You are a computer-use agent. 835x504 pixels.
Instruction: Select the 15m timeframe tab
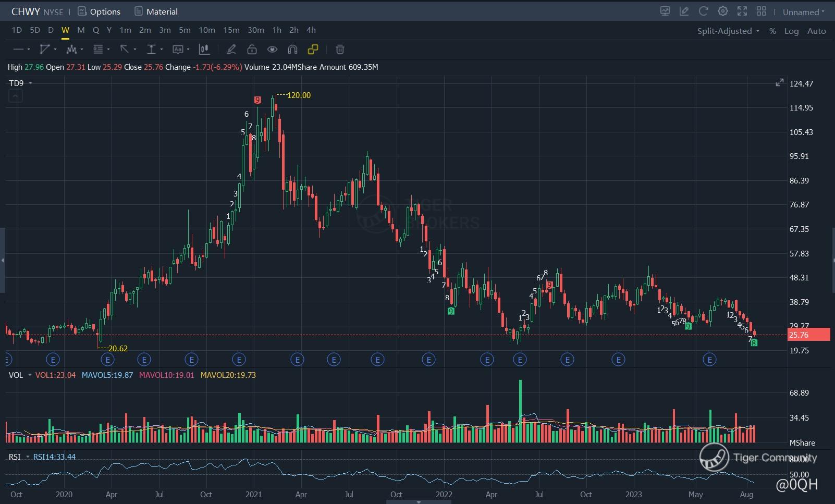[x=231, y=30]
